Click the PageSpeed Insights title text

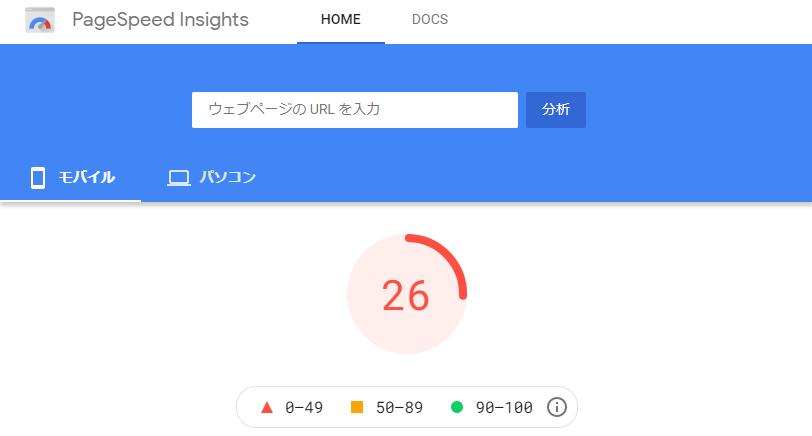(161, 20)
